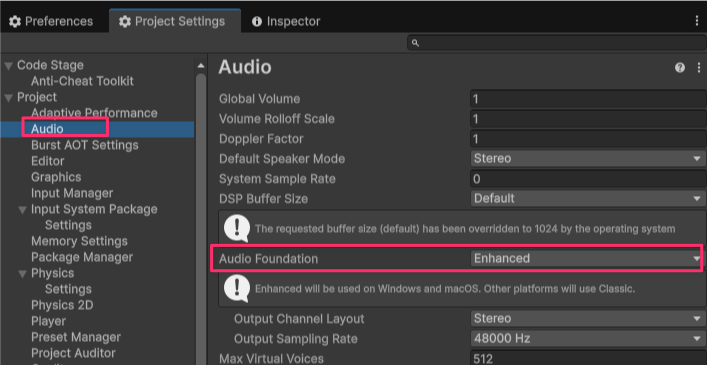Click the Doppler Factor value field
Viewport: 707px width, 365px height.
click(x=588, y=139)
